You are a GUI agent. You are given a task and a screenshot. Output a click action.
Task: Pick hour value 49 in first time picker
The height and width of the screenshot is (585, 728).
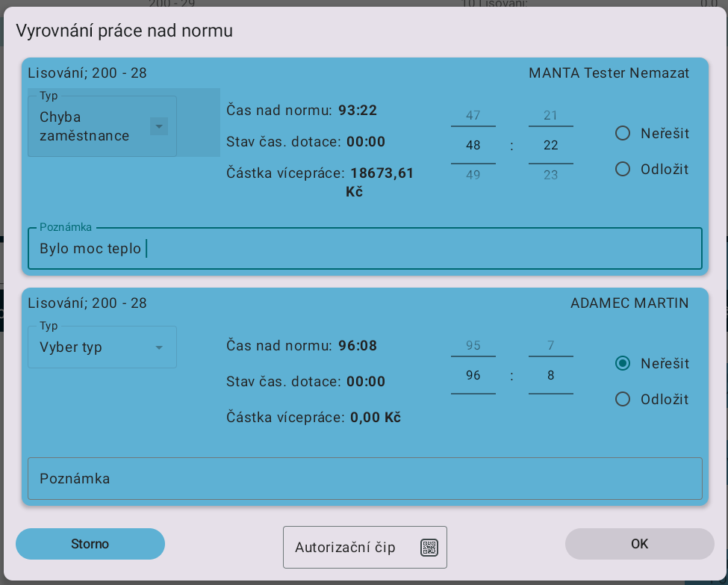click(473, 176)
